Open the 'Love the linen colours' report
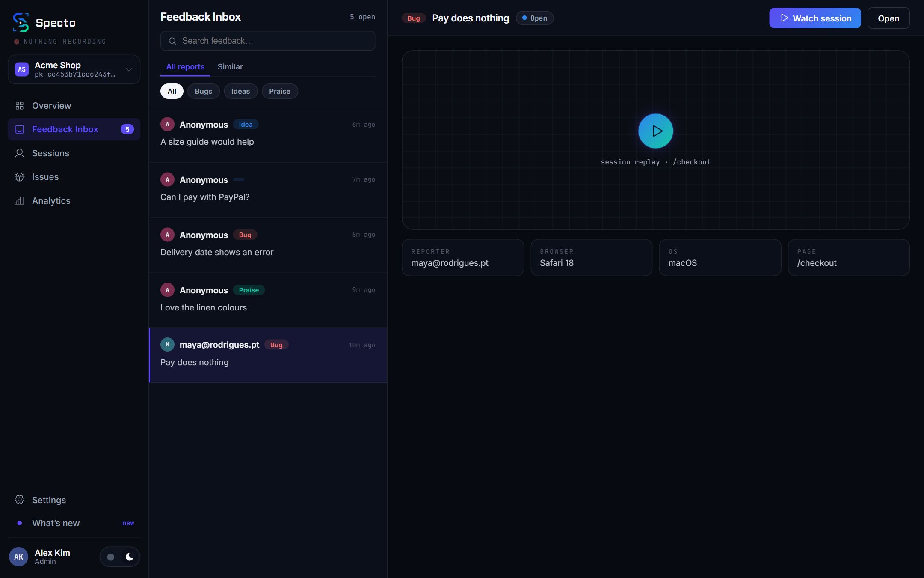This screenshot has width=924, height=578. coord(268,301)
